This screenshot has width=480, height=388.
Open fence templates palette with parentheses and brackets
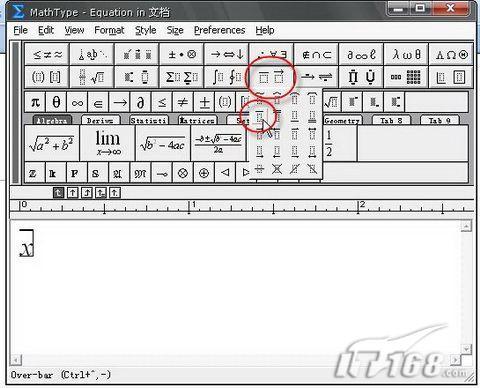[47, 77]
